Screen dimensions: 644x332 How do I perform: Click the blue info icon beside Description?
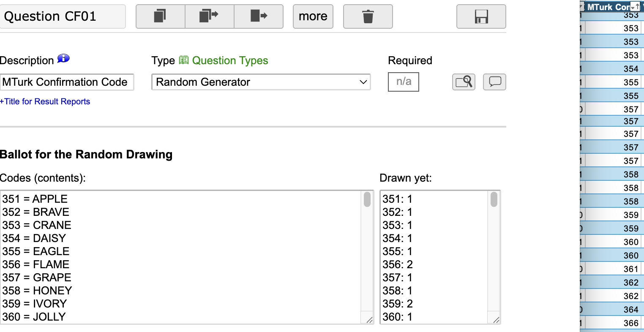63,59
